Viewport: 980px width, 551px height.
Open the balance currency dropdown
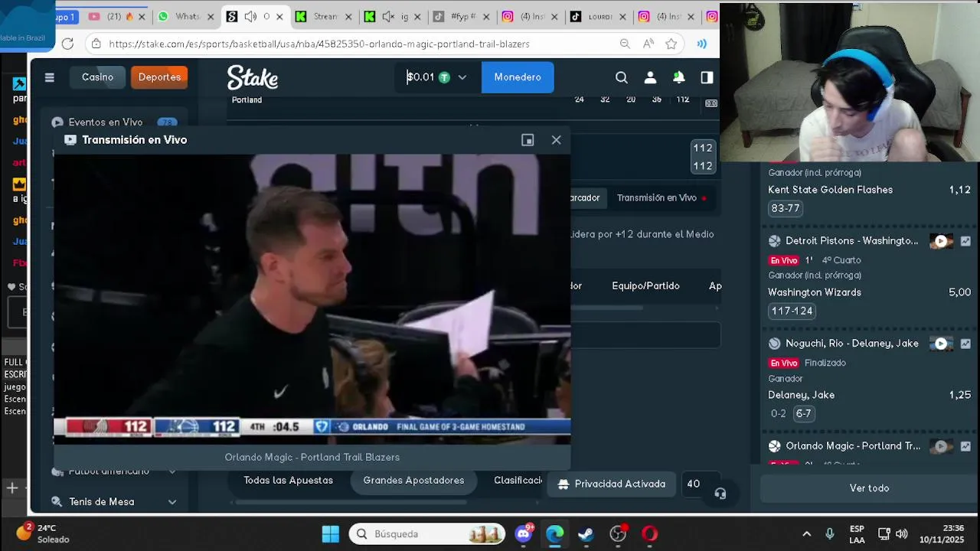462,77
